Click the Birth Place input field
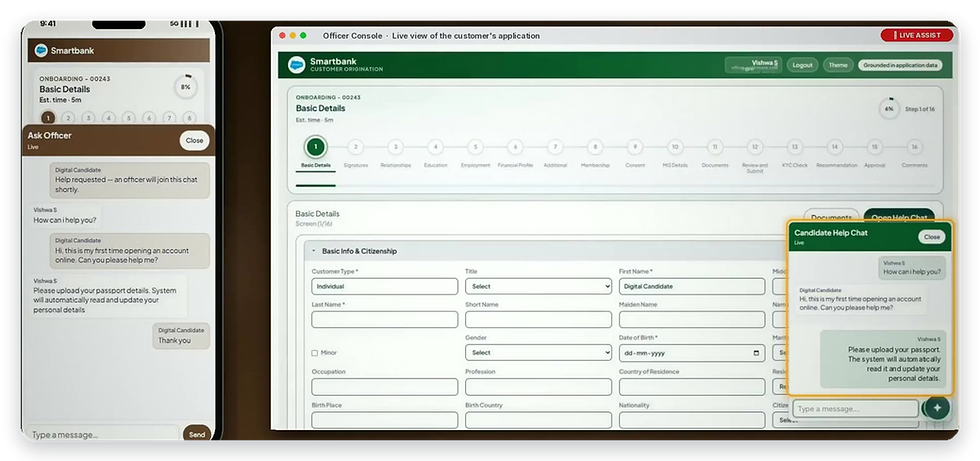980x461 pixels. pos(384,420)
